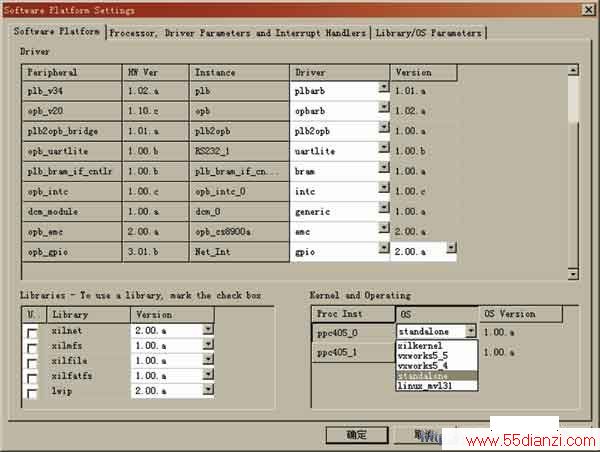Screen dimensions: 600x452
Task: Select the plb_bram_if_cntlr peripheral cell
Action: (x=72, y=171)
